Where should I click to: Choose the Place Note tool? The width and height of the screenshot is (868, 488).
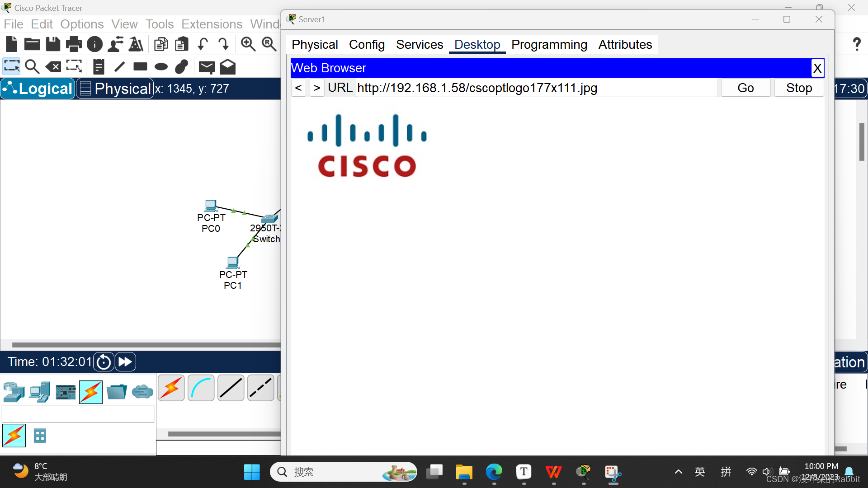click(99, 66)
